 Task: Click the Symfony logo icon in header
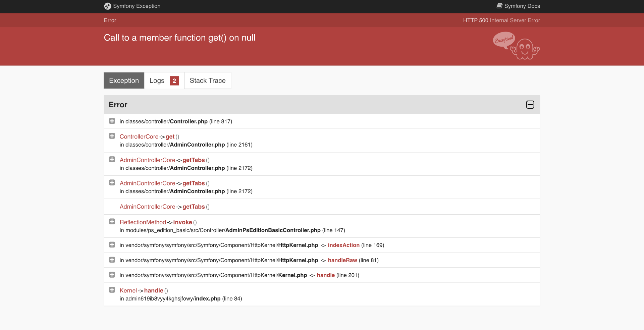coord(108,6)
